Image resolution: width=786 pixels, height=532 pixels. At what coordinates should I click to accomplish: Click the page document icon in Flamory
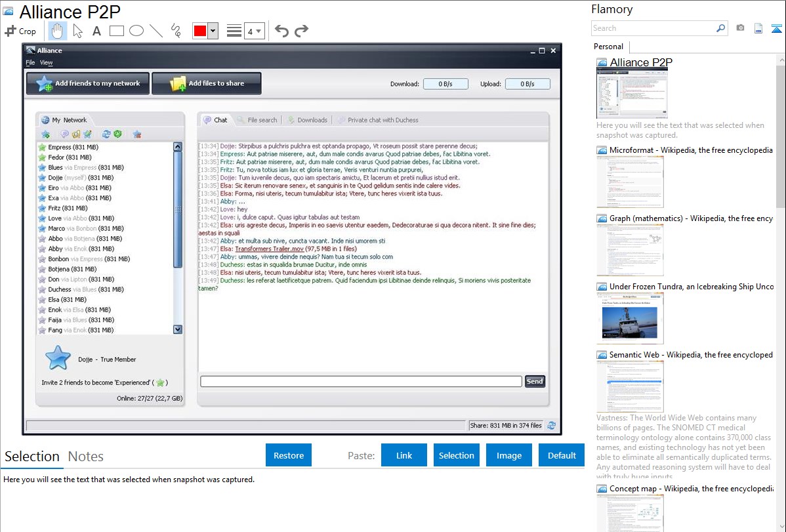click(x=758, y=28)
